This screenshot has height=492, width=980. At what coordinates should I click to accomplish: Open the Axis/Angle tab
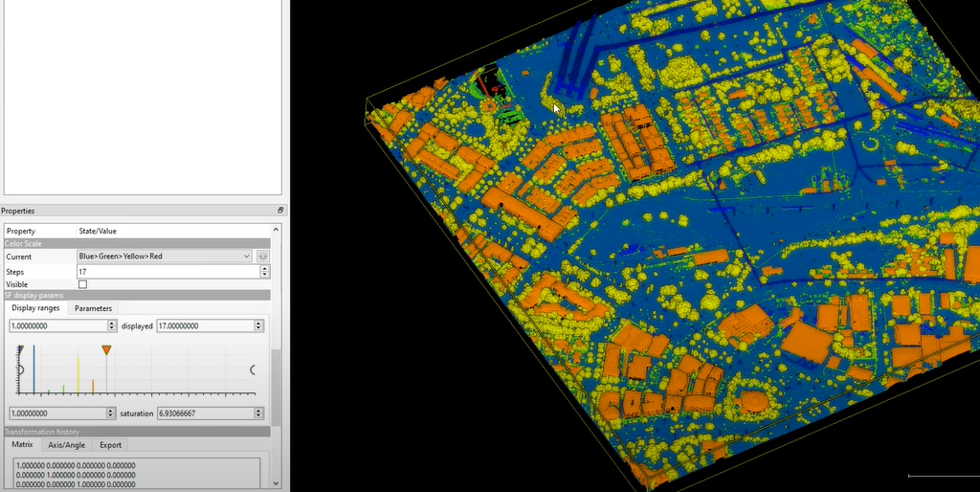66,445
